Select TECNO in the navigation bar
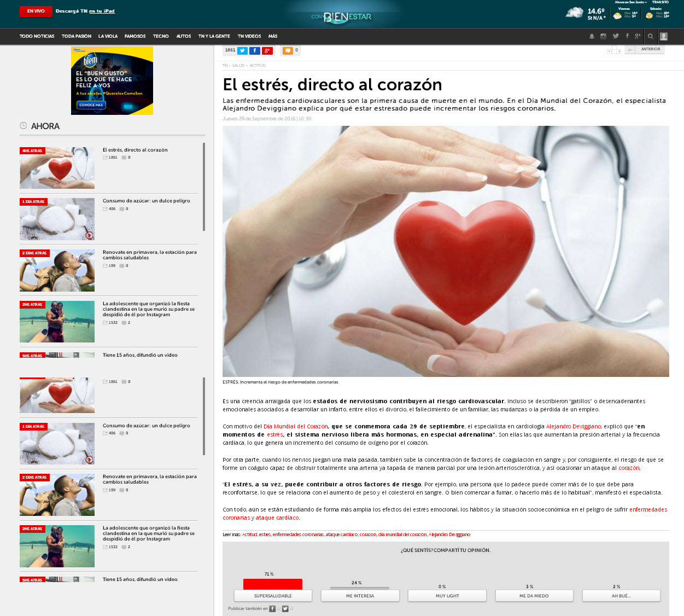684x616 pixels. [x=161, y=37]
